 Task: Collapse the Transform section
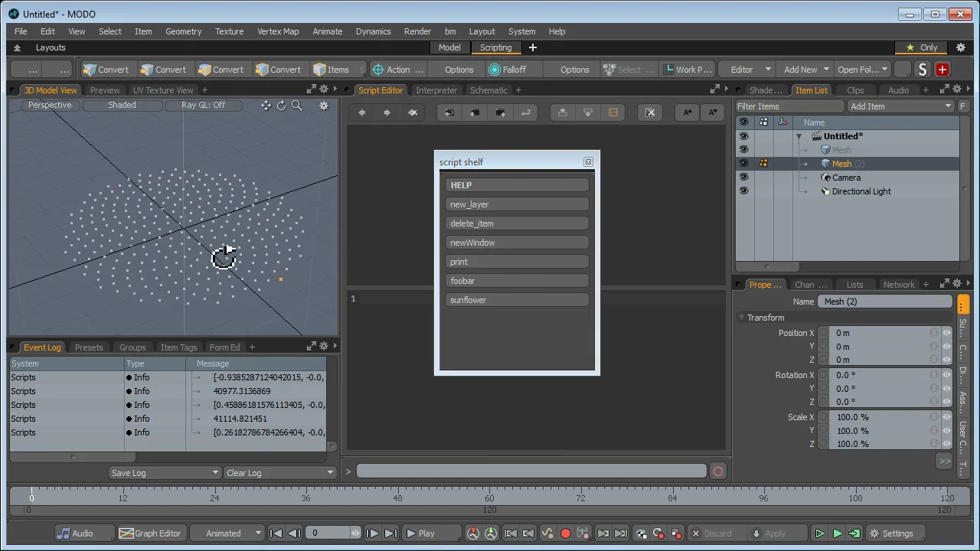741,318
